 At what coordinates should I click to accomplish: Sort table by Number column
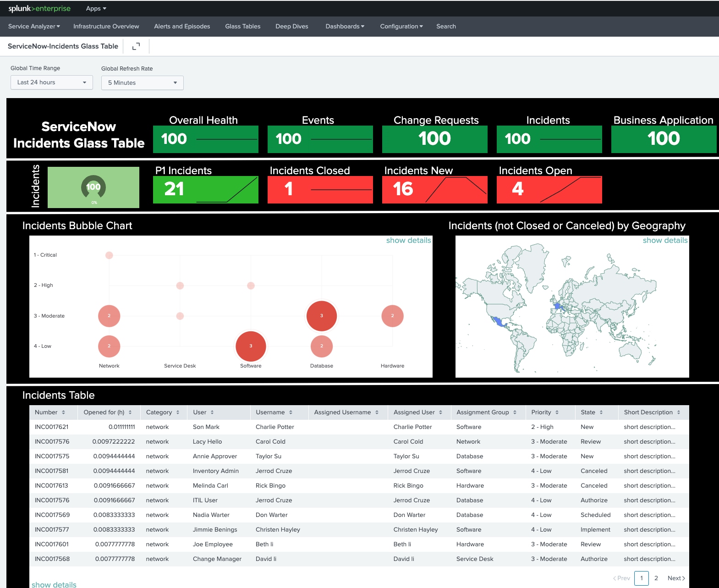pos(50,412)
